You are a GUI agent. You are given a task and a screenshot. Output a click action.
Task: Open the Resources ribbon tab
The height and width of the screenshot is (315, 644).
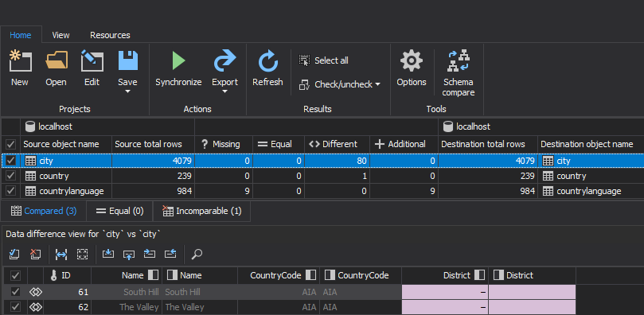click(110, 35)
